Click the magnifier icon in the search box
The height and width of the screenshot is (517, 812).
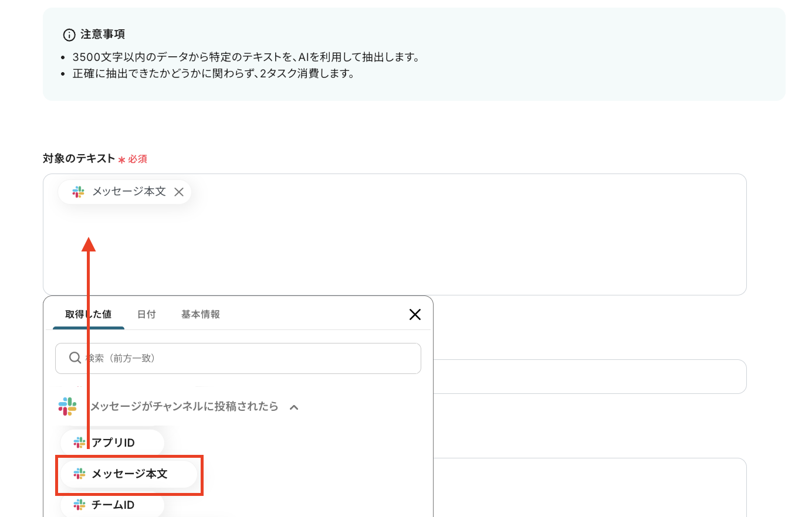pos(75,358)
